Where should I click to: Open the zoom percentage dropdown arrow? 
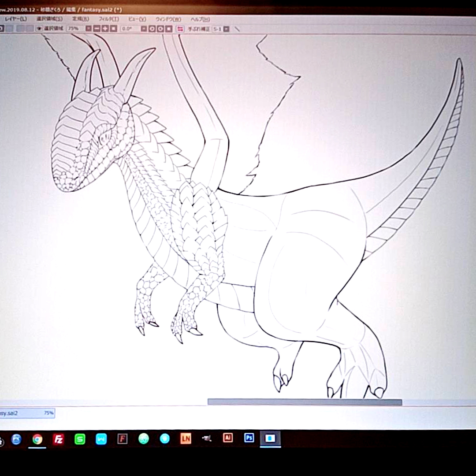pos(89,29)
